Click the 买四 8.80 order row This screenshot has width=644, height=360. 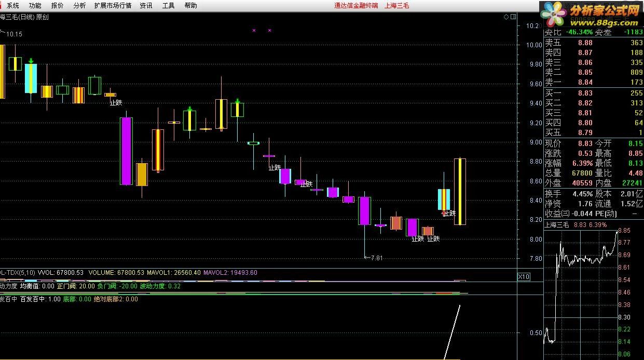tap(594, 123)
